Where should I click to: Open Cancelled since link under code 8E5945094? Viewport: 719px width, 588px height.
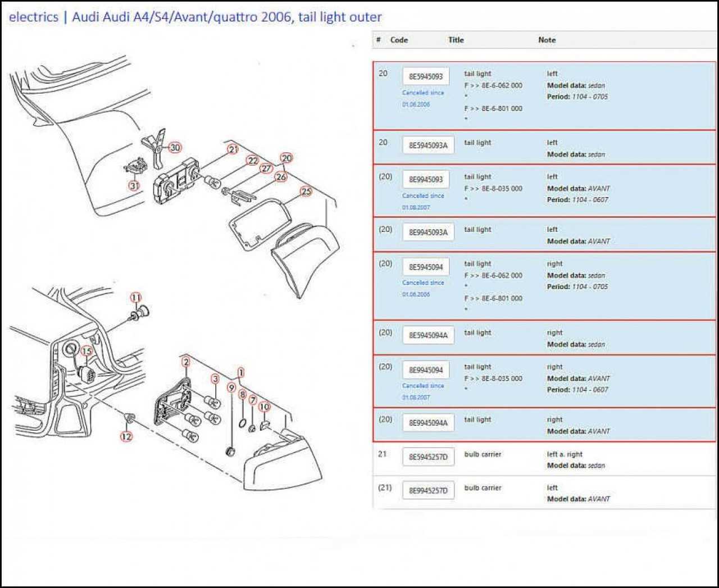tap(423, 289)
